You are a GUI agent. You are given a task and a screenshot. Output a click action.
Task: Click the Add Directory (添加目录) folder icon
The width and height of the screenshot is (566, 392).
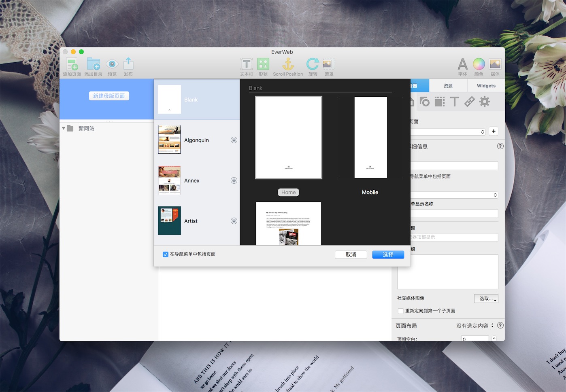(94, 64)
